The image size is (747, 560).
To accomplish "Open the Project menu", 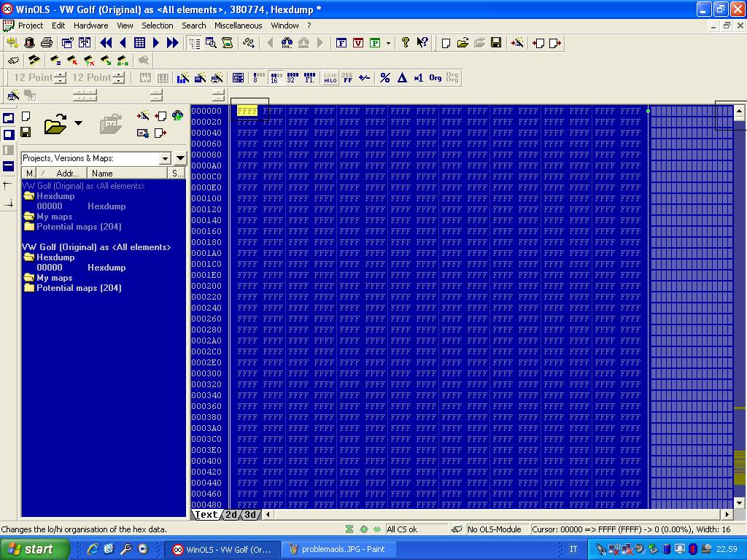I will (31, 26).
